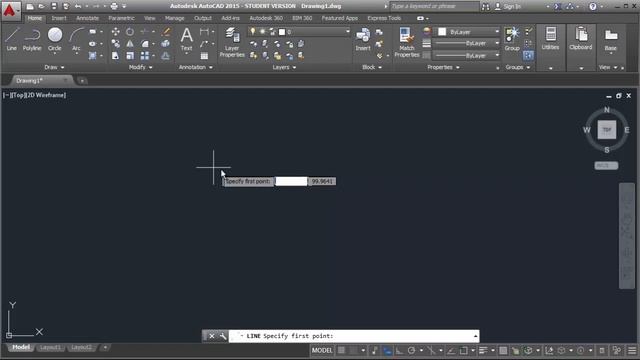Switch to the Output ribbon tab
The width and height of the screenshot is (640, 360).
(x=203, y=18)
